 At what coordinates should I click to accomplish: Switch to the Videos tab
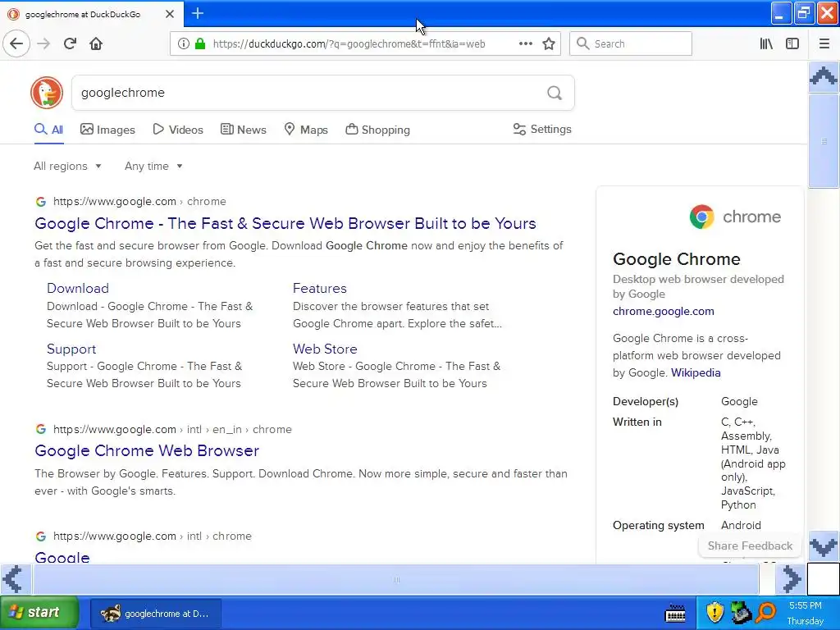click(178, 130)
